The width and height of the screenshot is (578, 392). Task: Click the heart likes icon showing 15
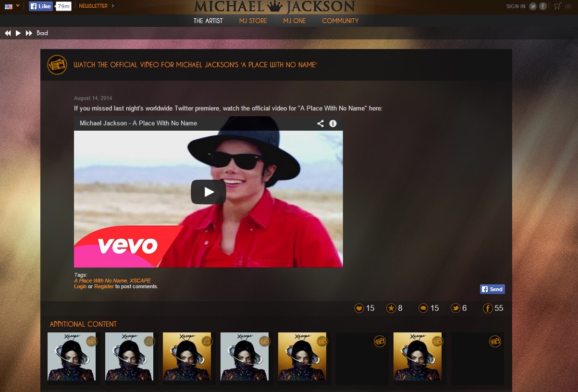point(359,308)
